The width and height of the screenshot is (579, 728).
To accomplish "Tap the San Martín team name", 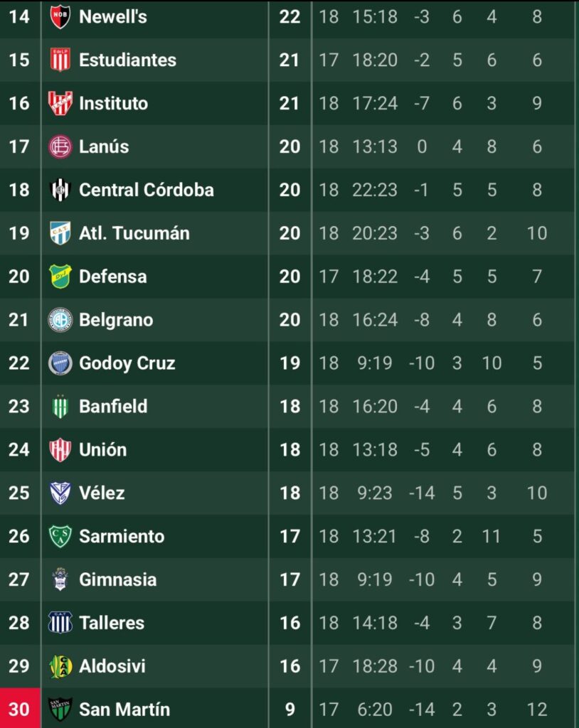I will pyautogui.click(x=124, y=709).
